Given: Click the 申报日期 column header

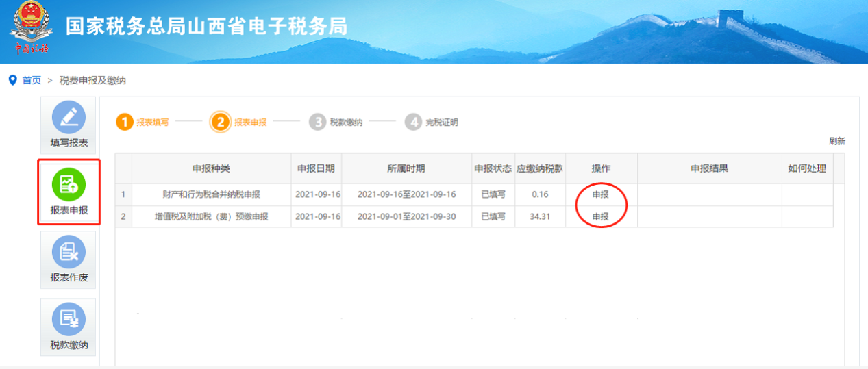Looking at the screenshot, I should coord(317,168).
